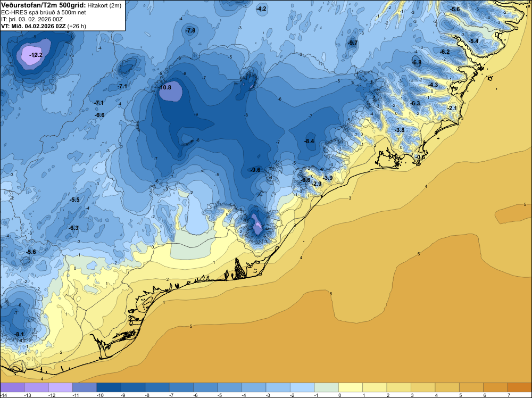Select legend swatch between -11 and -10

click(85, 387)
